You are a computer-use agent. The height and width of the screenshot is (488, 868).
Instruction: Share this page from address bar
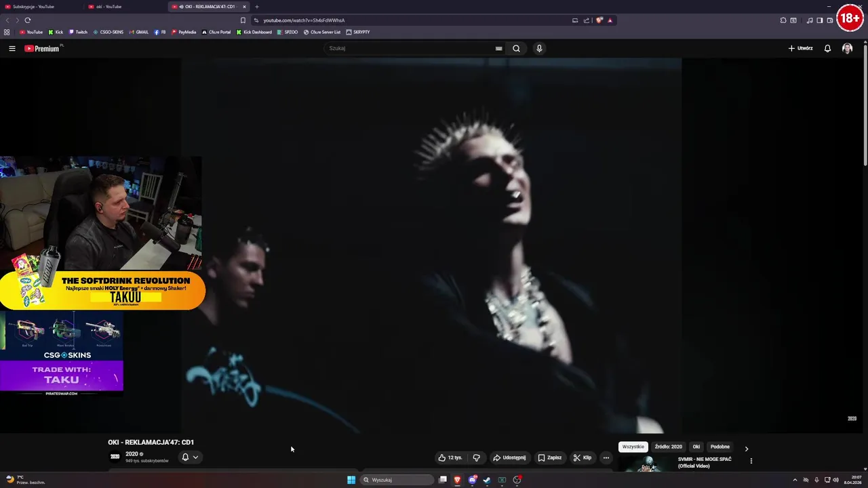coord(587,20)
